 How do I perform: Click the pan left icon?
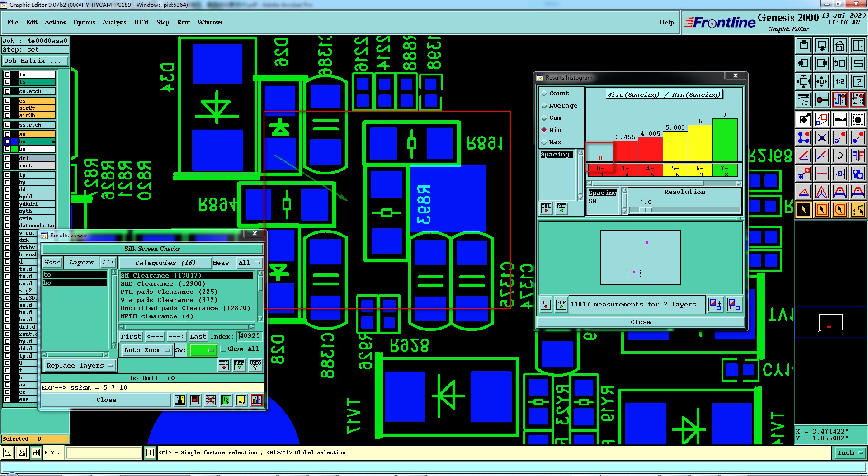point(804,63)
